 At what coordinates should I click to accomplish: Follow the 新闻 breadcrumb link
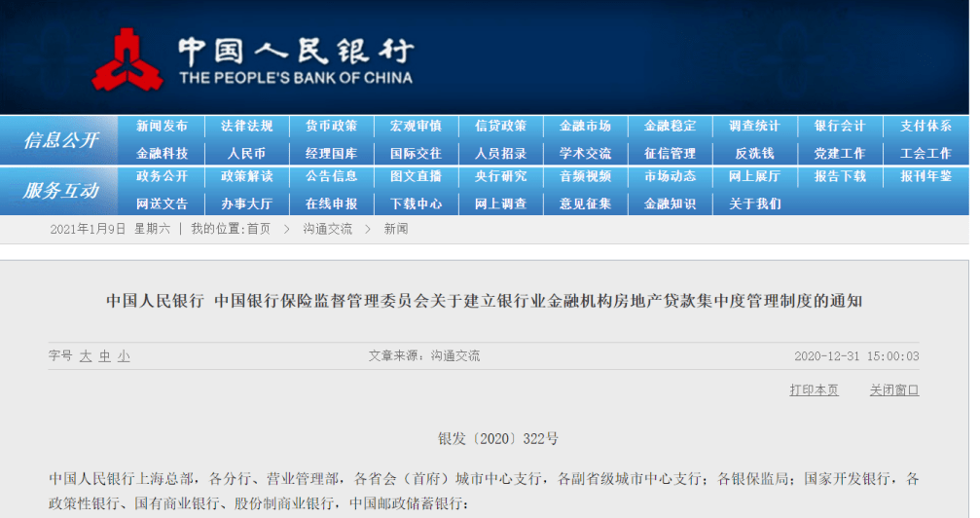coord(396,229)
